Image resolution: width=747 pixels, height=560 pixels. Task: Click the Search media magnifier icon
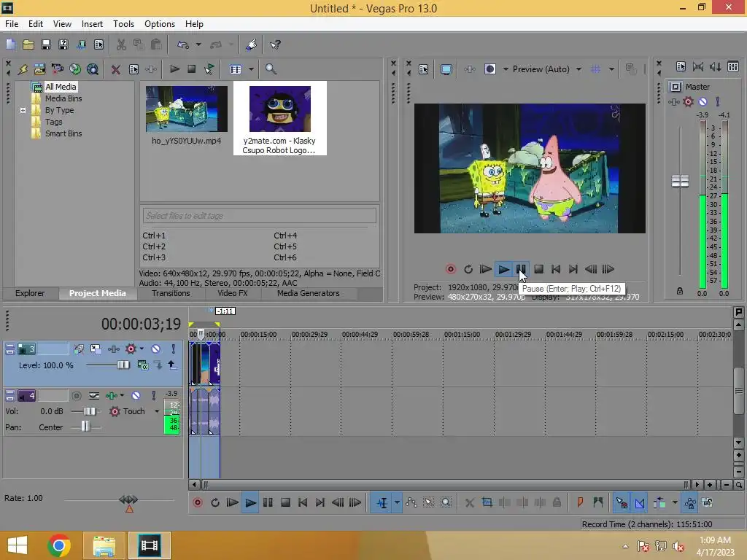(271, 69)
